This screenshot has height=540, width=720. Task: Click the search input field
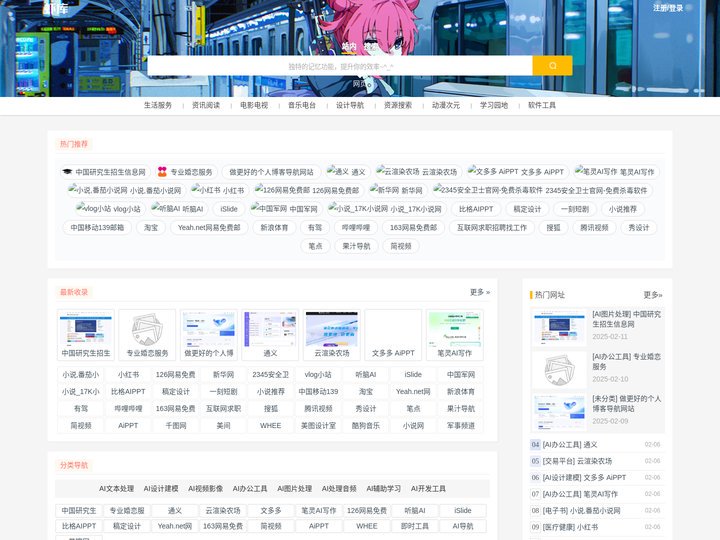[x=340, y=66]
